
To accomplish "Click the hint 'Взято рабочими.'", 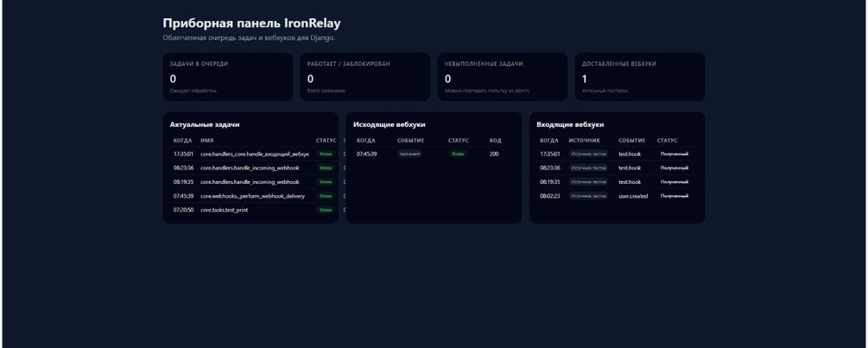I will (x=326, y=91).
